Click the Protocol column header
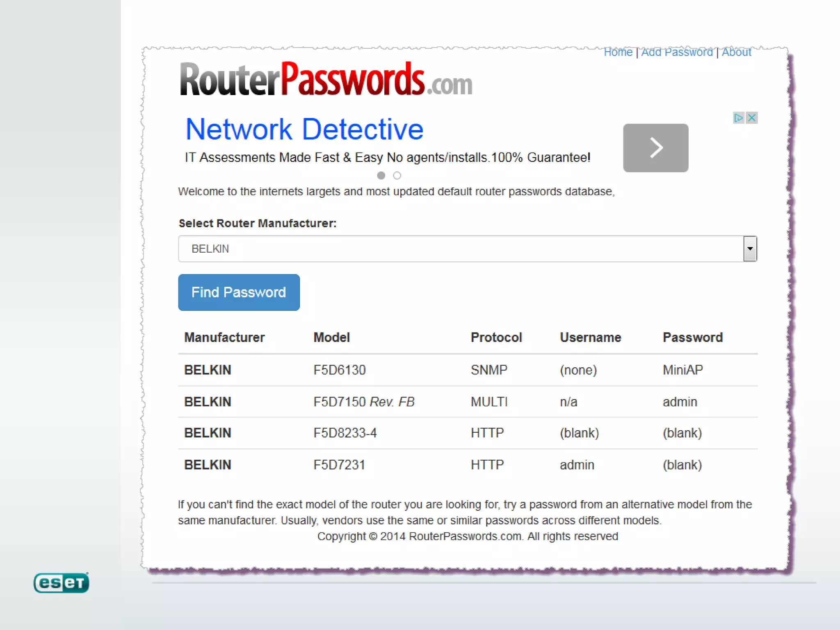The height and width of the screenshot is (630, 840). 496,337
